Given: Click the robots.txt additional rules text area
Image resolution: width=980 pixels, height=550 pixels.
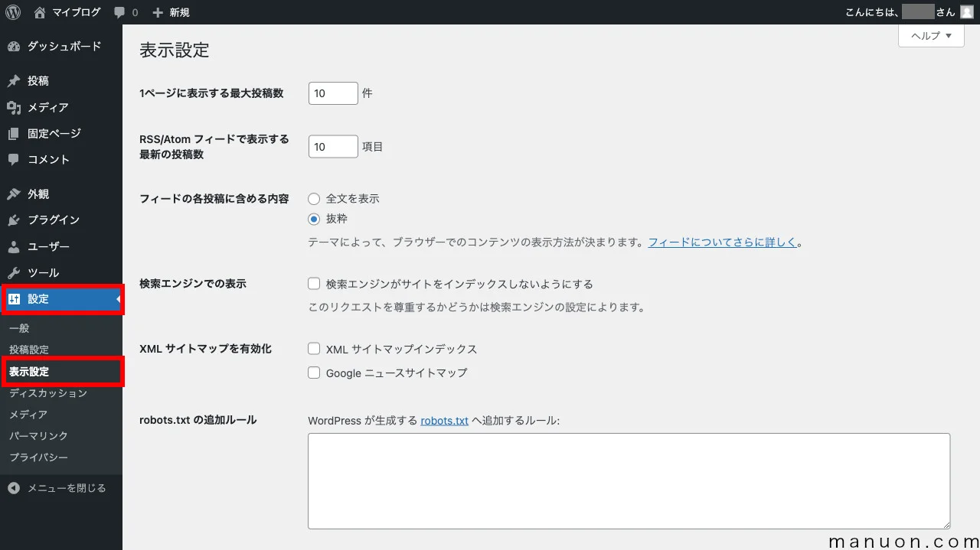Looking at the screenshot, I should (x=628, y=480).
